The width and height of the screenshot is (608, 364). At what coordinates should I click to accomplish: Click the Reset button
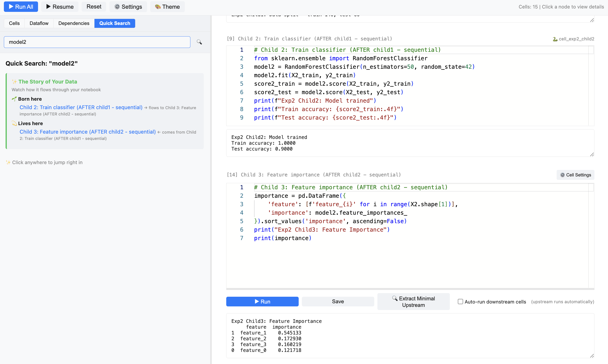tap(94, 7)
